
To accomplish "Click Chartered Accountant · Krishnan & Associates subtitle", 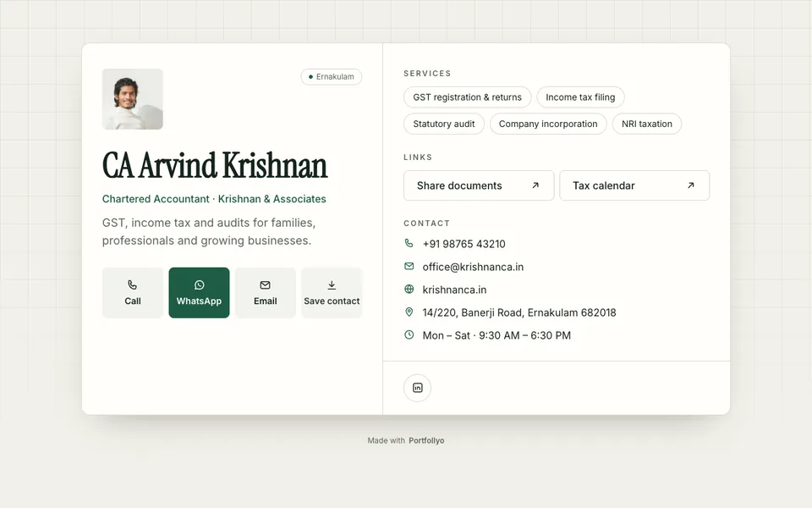I will (214, 199).
